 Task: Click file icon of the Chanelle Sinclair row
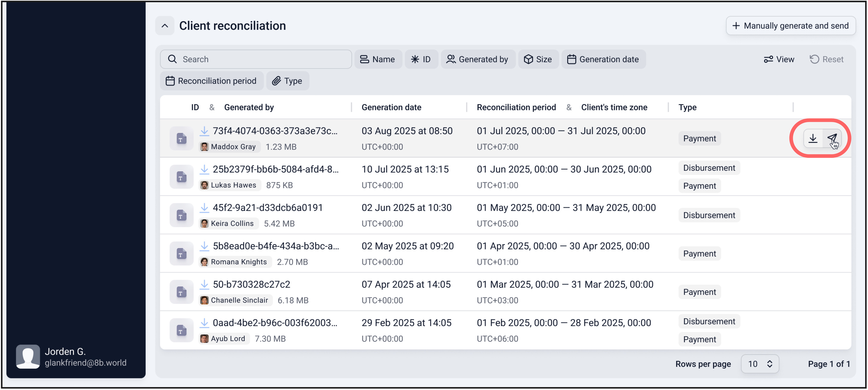click(181, 292)
